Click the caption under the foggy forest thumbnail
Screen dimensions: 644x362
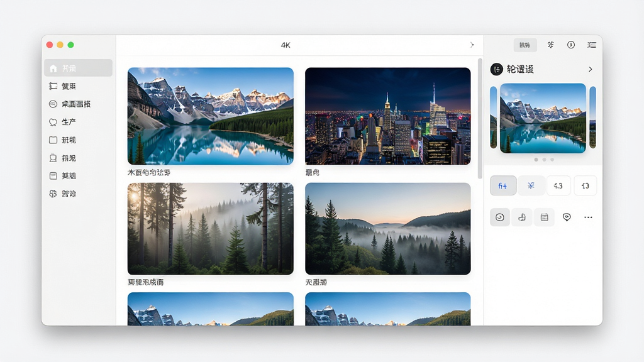145,282
